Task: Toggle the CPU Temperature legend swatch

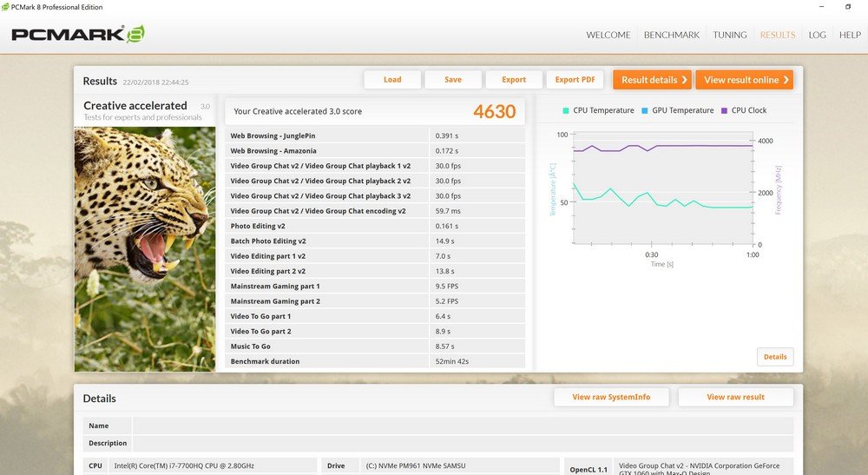Action: click(x=566, y=110)
